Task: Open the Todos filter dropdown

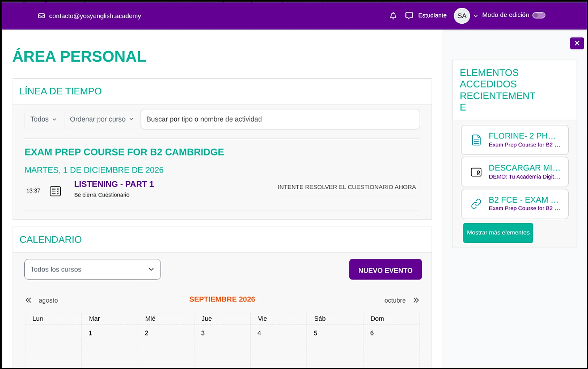Action: pyautogui.click(x=43, y=119)
